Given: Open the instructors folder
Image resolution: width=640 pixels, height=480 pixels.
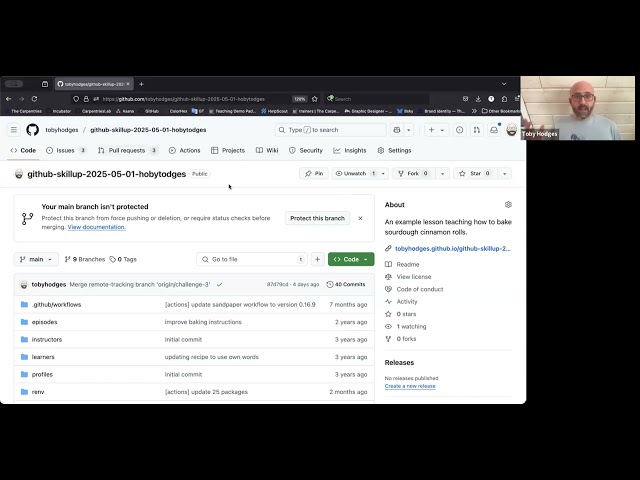Looking at the screenshot, I should [47, 340].
